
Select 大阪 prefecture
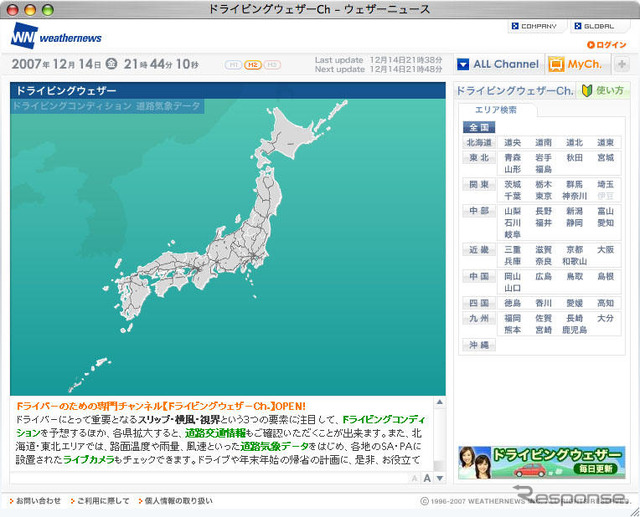tap(605, 249)
